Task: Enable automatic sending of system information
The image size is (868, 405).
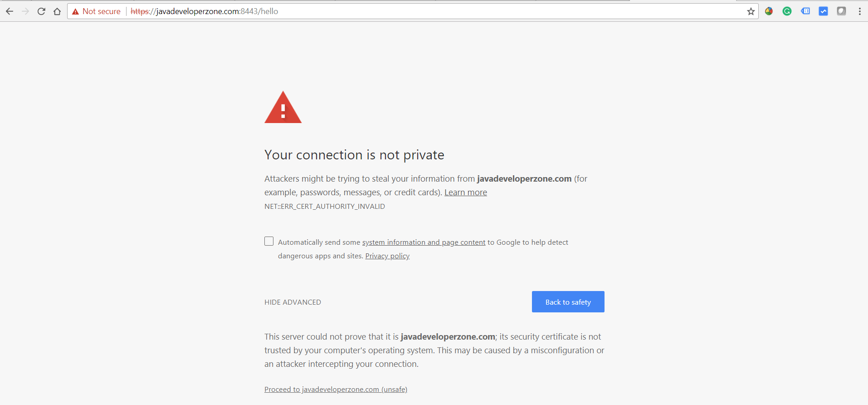Action: tap(268, 241)
